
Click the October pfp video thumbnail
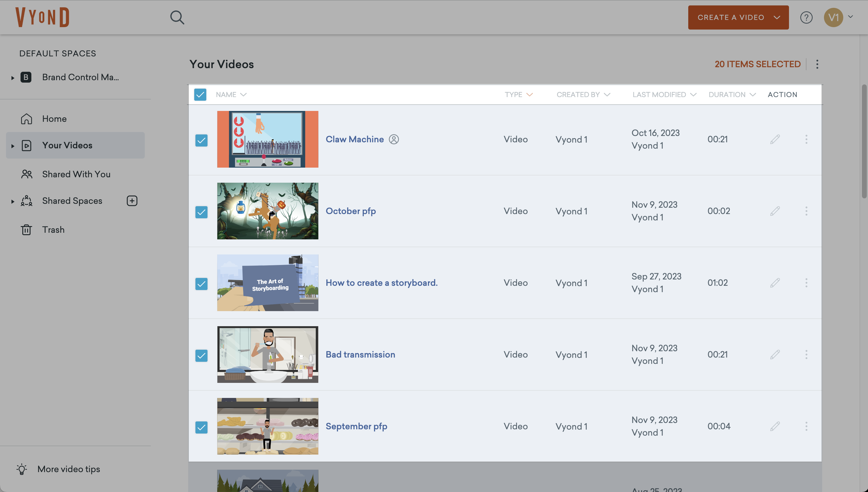tap(267, 211)
